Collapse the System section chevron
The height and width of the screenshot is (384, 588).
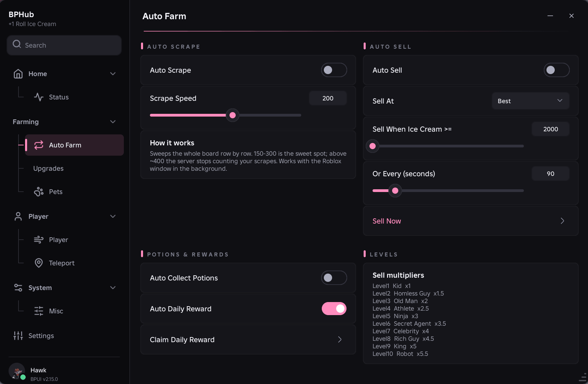[113, 288]
